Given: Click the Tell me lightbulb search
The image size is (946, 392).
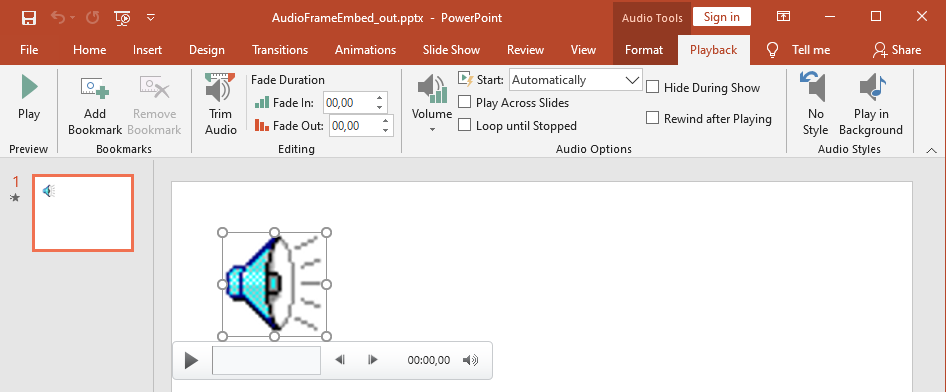Looking at the screenshot, I should click(798, 50).
